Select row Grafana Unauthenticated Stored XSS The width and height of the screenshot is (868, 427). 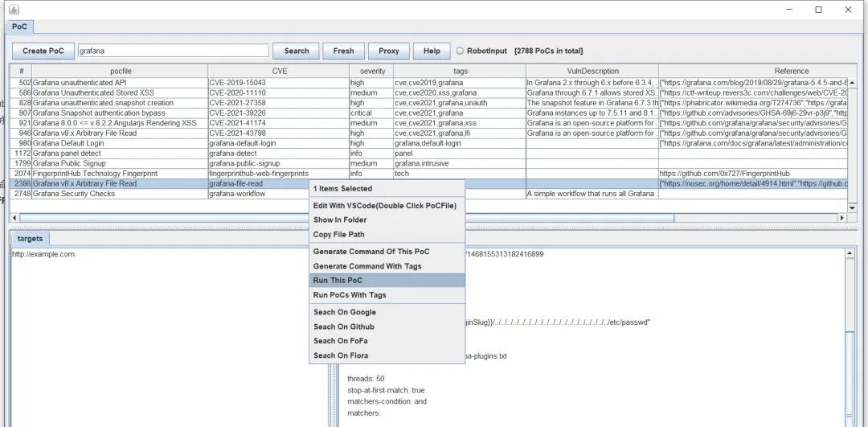[x=429, y=92]
